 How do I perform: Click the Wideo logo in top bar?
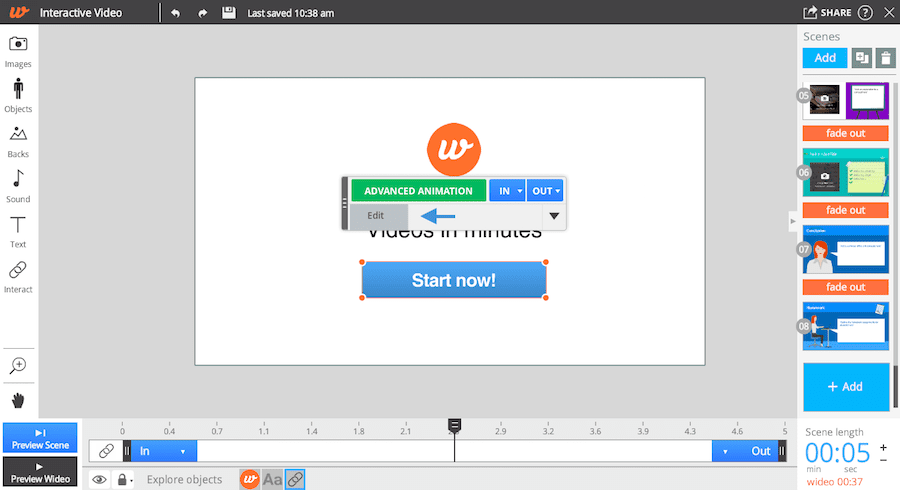point(18,12)
